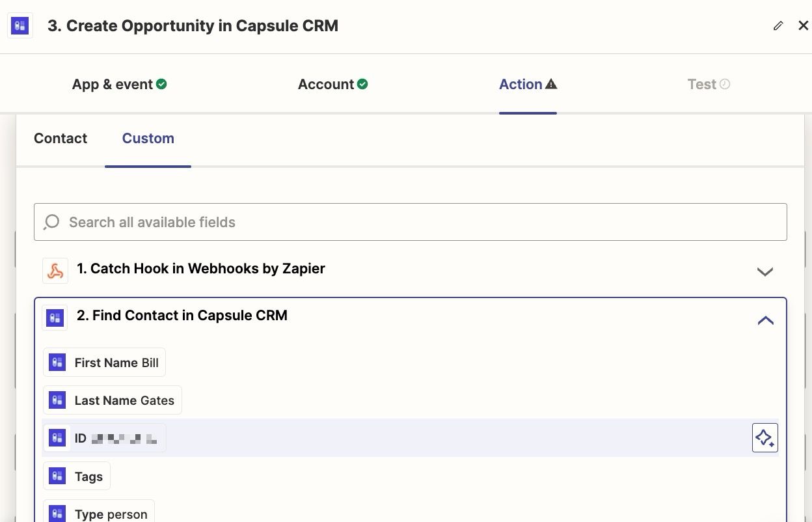This screenshot has height=522, width=812.
Task: Open the Account tab
Action: pos(332,84)
